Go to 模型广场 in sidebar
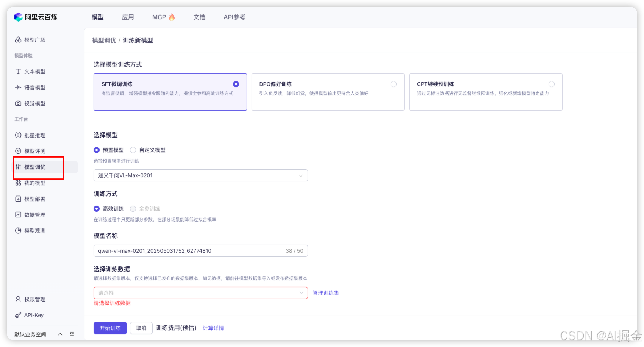644x347 pixels. tap(35, 40)
